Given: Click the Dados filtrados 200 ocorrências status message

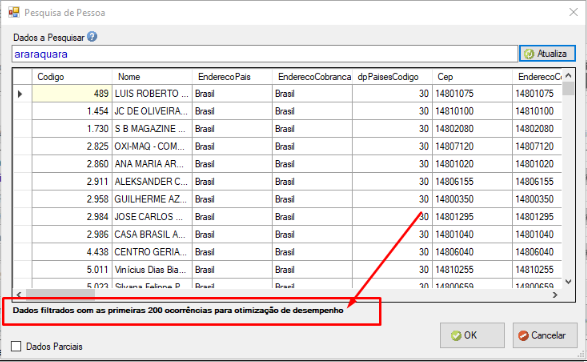Looking at the screenshot, I should point(178,310).
